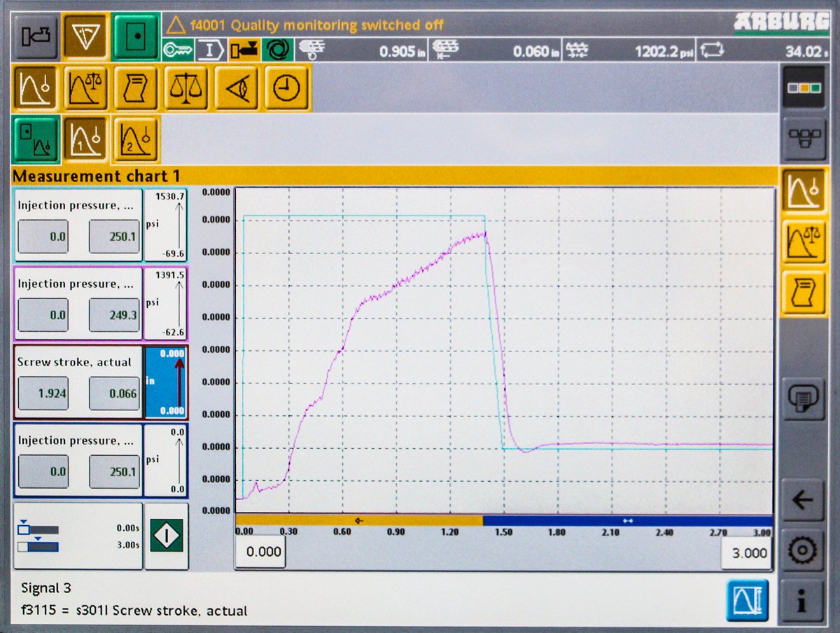Click the yellow injection unit status icon

point(244,50)
